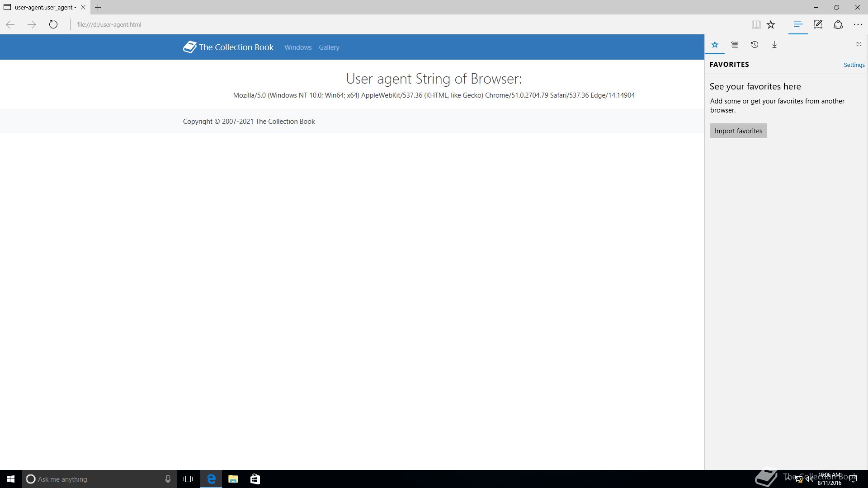Switch to History tab in hub
Image resolution: width=868 pixels, height=488 pixels.
[x=755, y=45]
